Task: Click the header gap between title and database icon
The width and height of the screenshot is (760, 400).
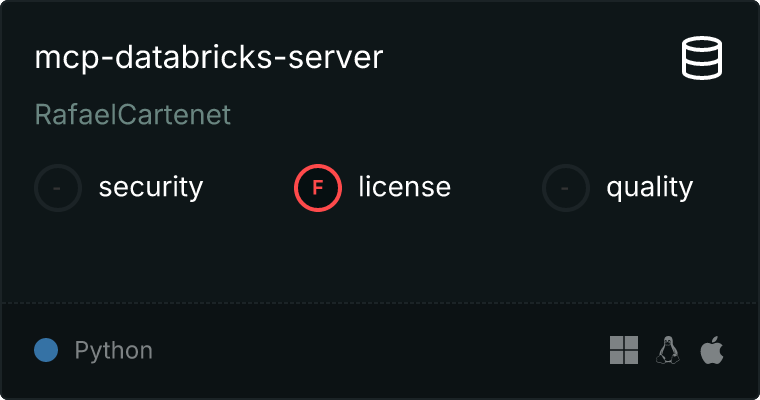Action: point(530,58)
